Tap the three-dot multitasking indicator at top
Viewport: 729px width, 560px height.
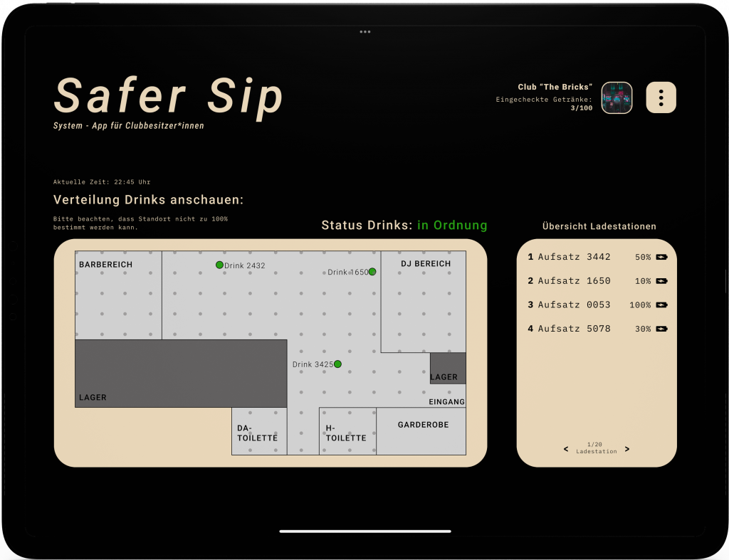364,32
